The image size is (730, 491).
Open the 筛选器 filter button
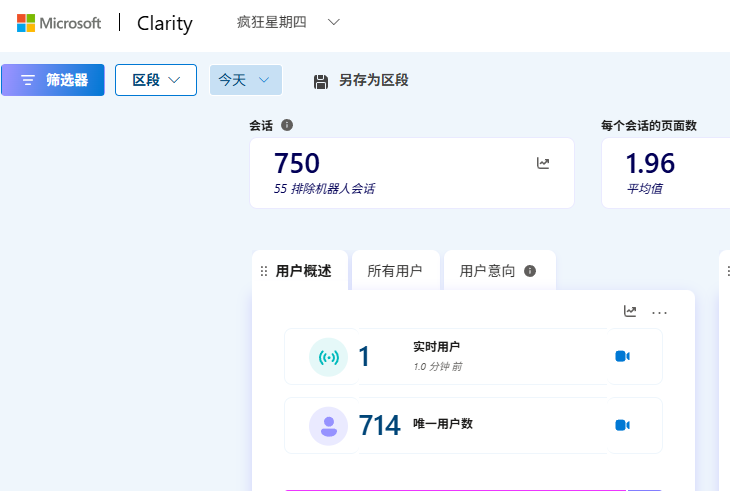coord(53,80)
